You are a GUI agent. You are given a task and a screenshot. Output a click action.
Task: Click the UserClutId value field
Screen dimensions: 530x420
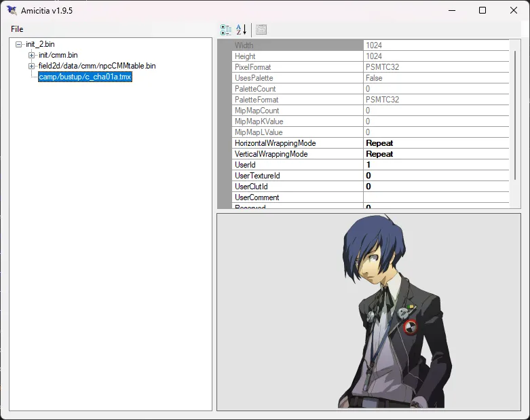(436, 186)
